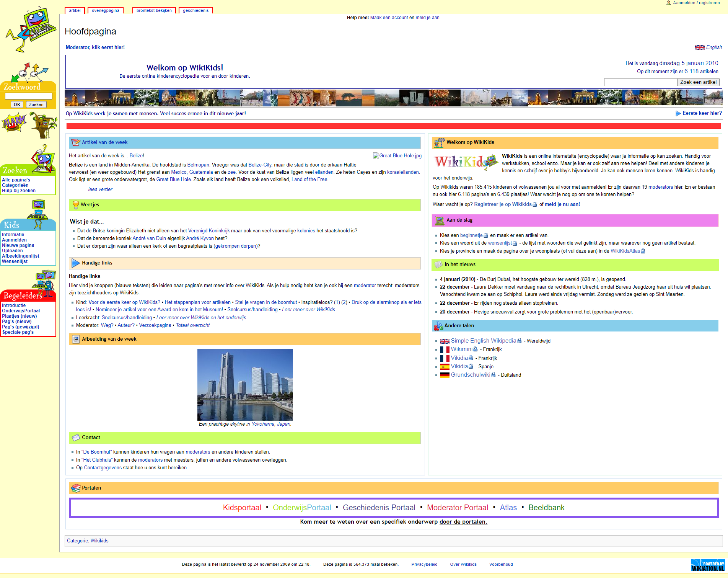This screenshot has height=578, width=728.
Task: Click the Weetjes lightbulb icon
Action: [76, 205]
